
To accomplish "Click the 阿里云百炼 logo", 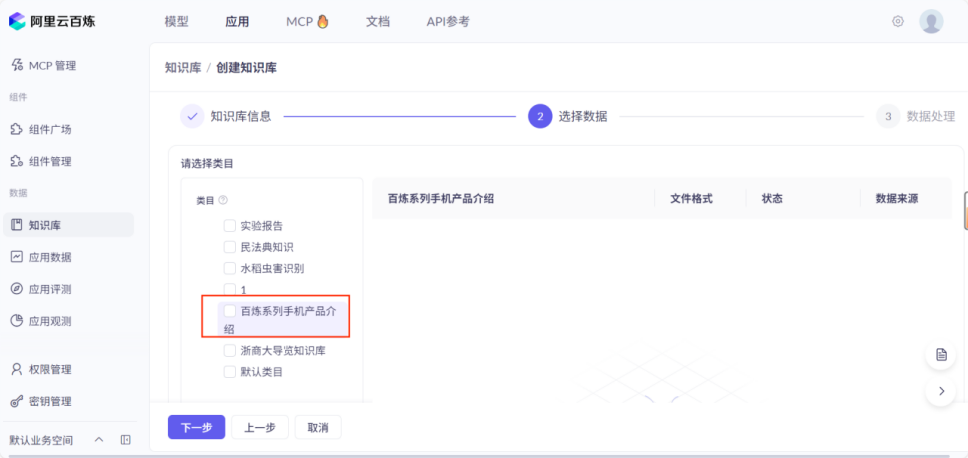I will 52,22.
